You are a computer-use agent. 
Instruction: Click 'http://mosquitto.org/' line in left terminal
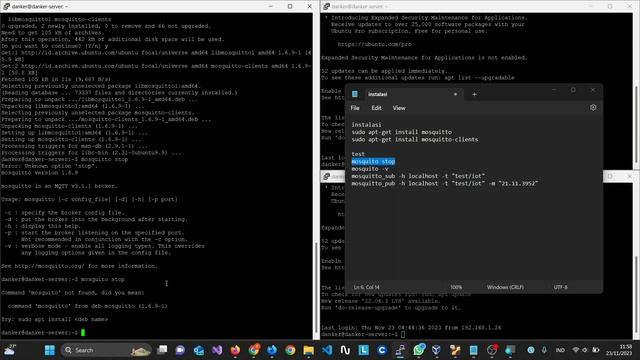79,266
